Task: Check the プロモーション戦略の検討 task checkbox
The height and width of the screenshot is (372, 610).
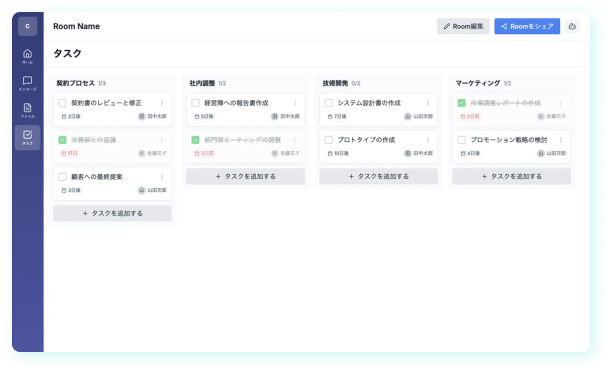Action: coord(461,140)
